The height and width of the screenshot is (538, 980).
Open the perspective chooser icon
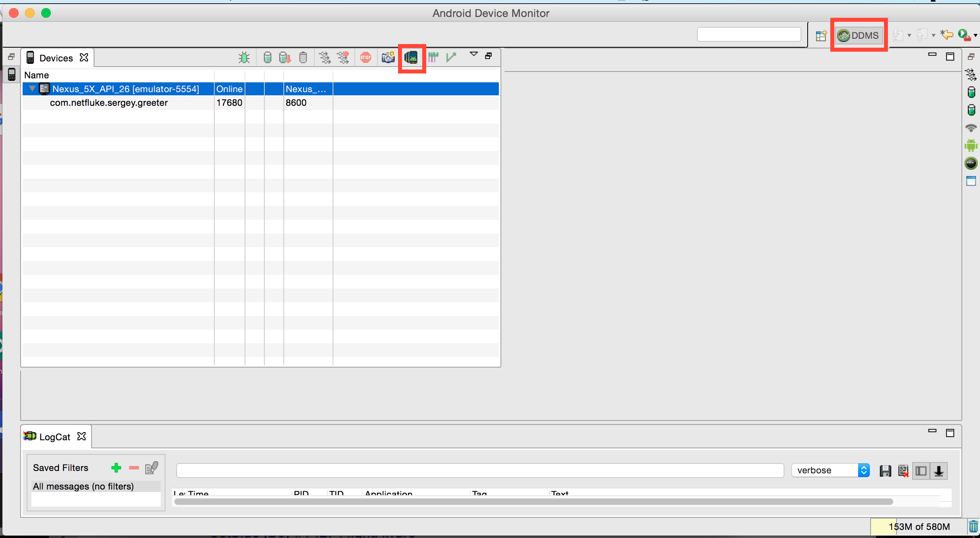click(821, 36)
